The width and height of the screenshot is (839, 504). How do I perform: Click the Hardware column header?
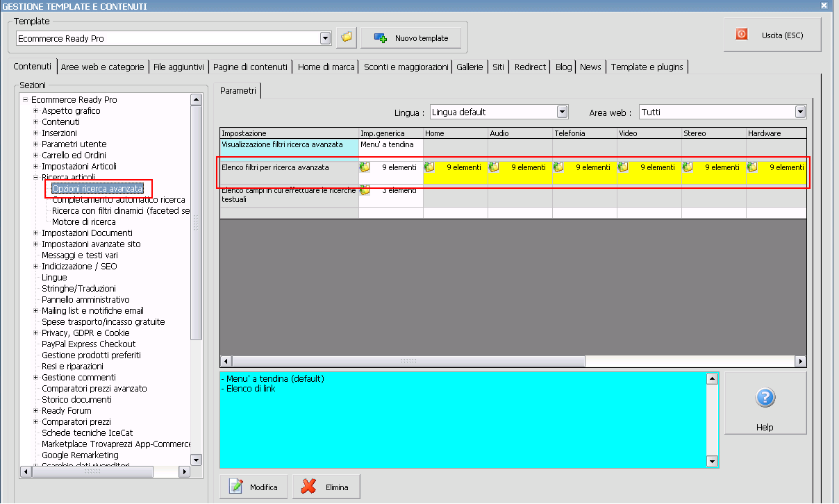[x=776, y=133]
